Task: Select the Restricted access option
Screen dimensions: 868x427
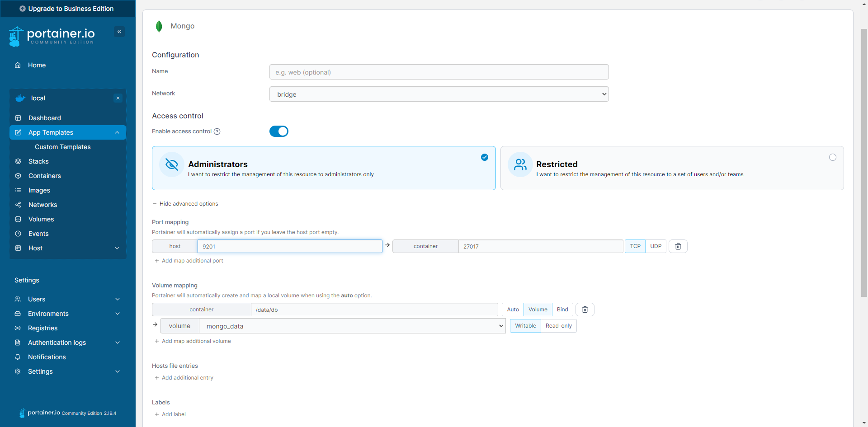Action: (x=672, y=168)
